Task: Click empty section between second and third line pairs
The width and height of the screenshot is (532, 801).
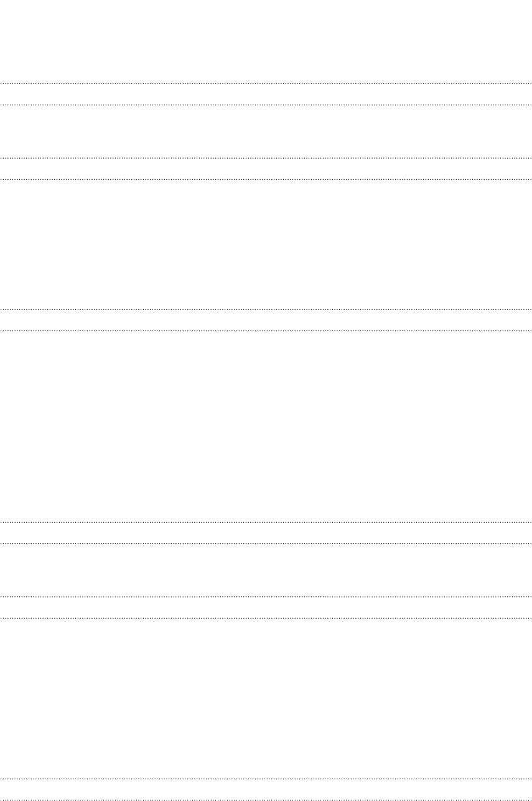Action: pos(266,245)
